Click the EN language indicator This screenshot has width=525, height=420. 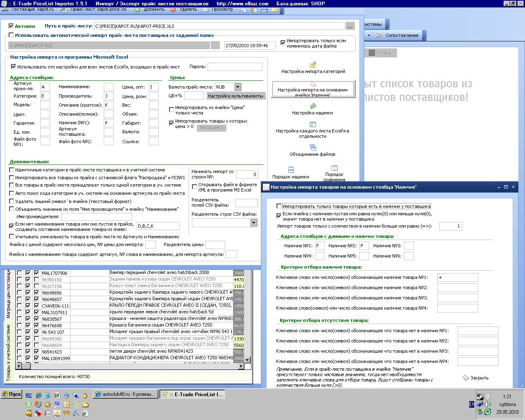pyautogui.click(x=472, y=404)
